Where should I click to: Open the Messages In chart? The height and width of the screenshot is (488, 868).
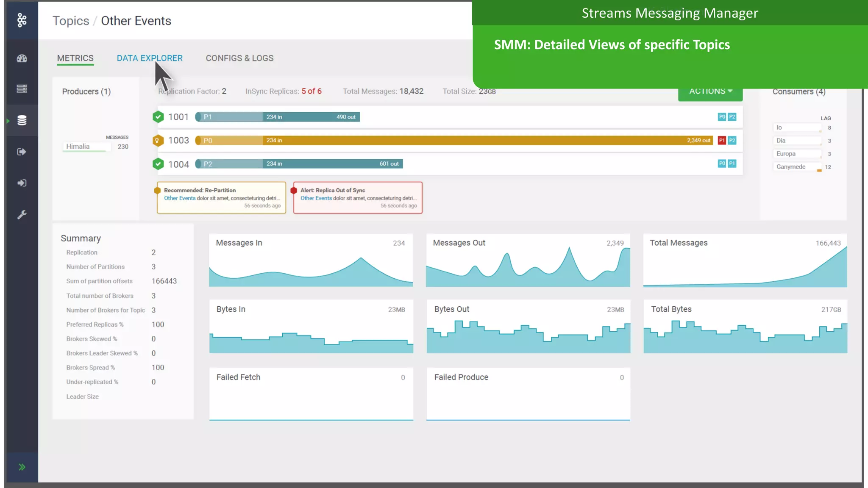(x=311, y=260)
